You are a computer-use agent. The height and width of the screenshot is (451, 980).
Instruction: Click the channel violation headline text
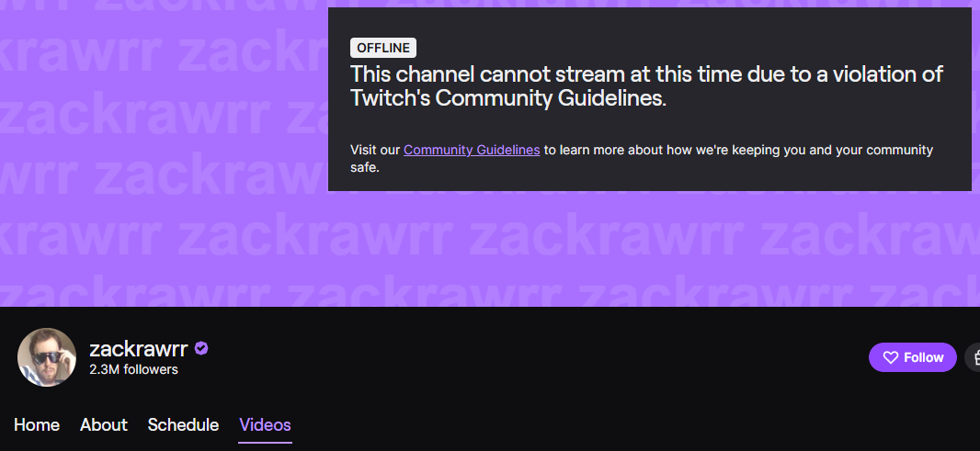(646, 86)
